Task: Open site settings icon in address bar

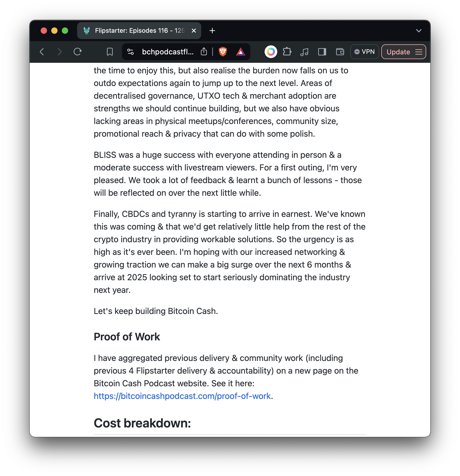Action: coord(130,52)
